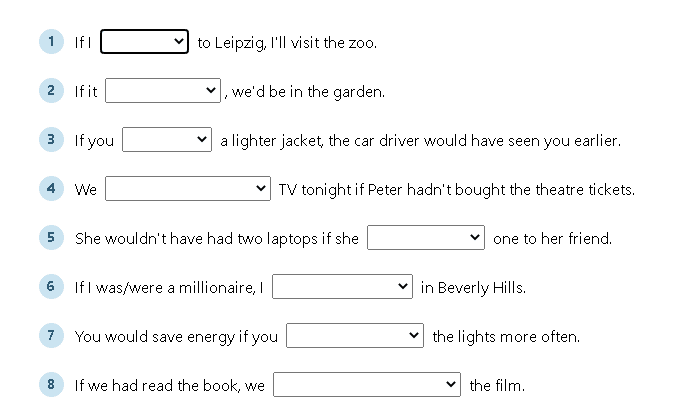Click the number 6 circle badge
696x411 pixels.
pyautogui.click(x=51, y=286)
